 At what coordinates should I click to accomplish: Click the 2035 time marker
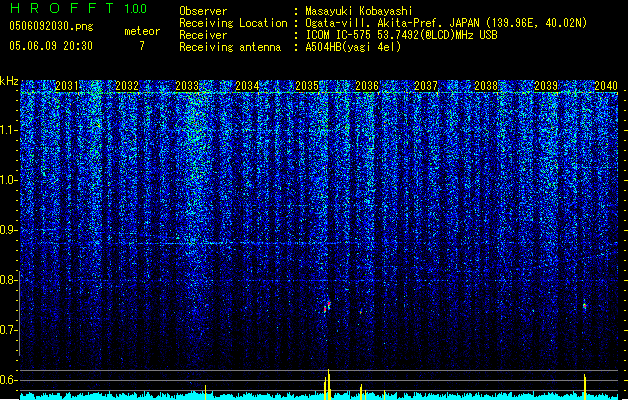(x=307, y=85)
